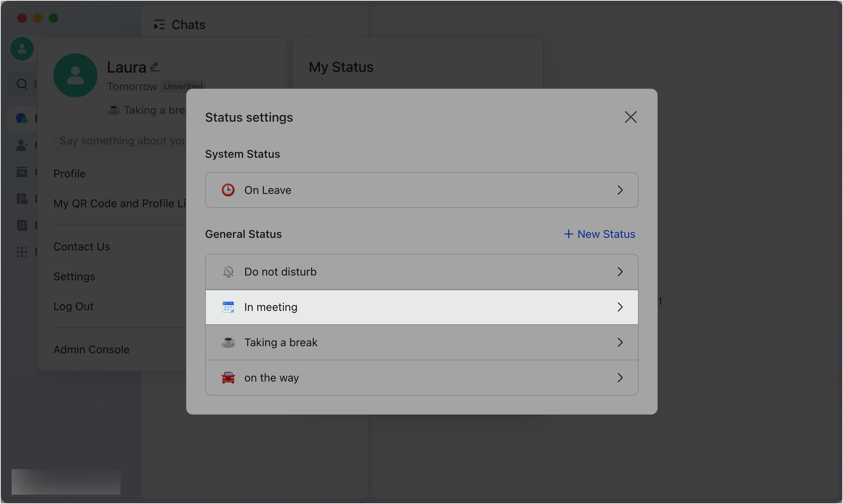Click the New Status button

click(599, 234)
